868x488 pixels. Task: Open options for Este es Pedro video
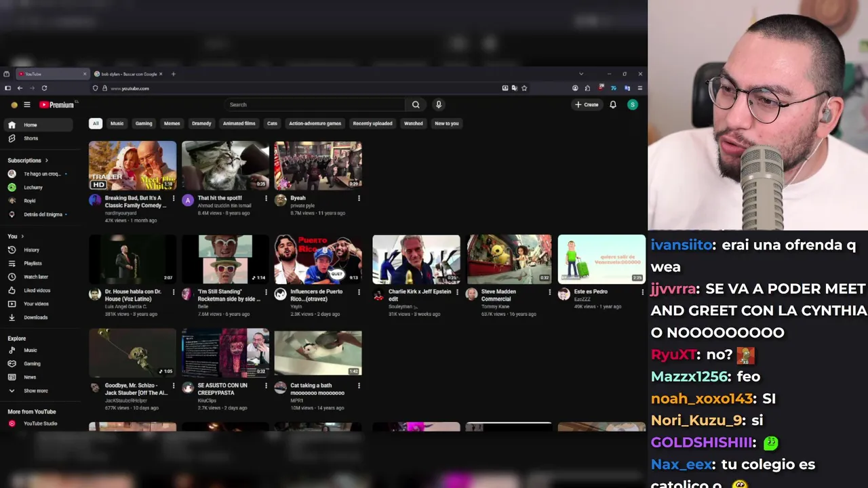click(x=642, y=292)
